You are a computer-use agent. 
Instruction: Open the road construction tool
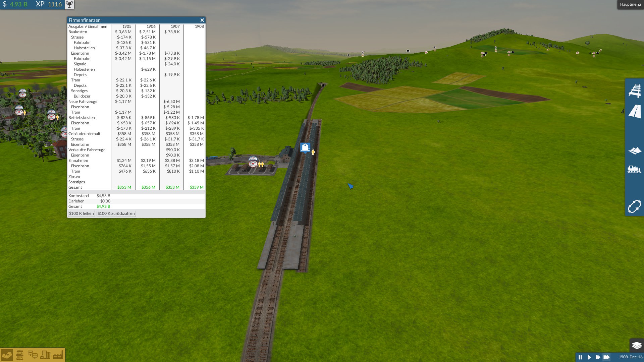(x=635, y=111)
